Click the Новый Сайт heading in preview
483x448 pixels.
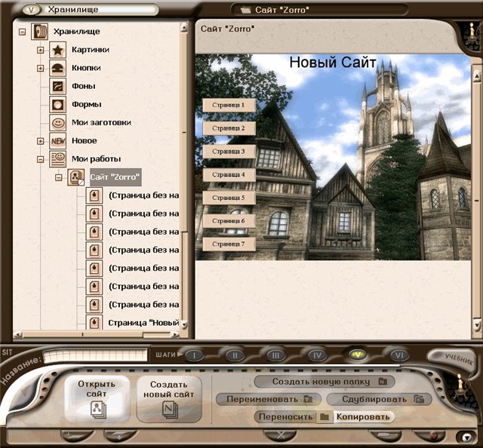(x=333, y=63)
